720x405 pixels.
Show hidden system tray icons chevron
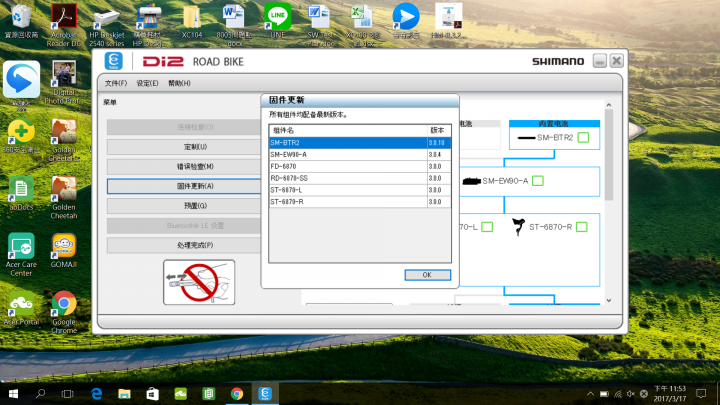[x=590, y=394]
